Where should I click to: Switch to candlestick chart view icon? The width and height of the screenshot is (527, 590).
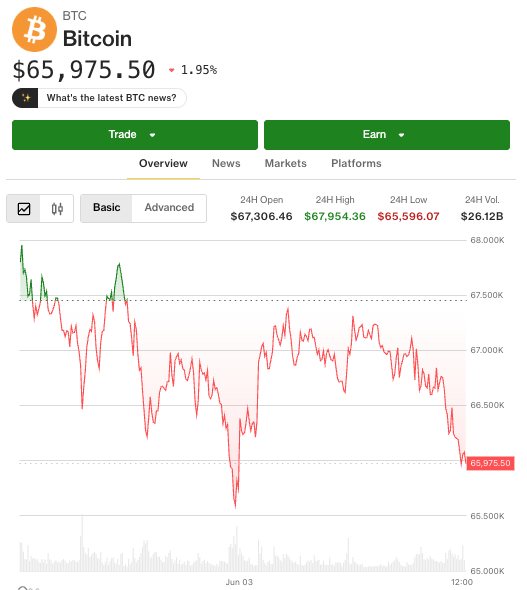57,208
